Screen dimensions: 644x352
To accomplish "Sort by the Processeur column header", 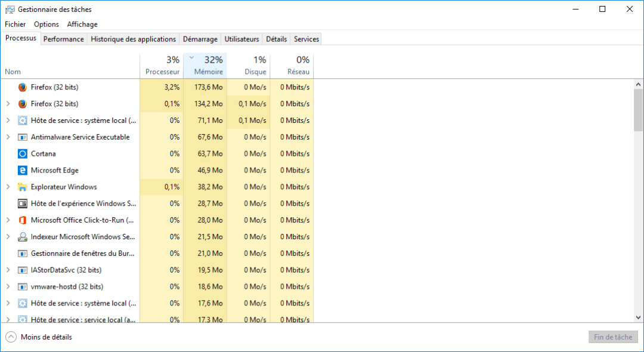I will coord(162,66).
